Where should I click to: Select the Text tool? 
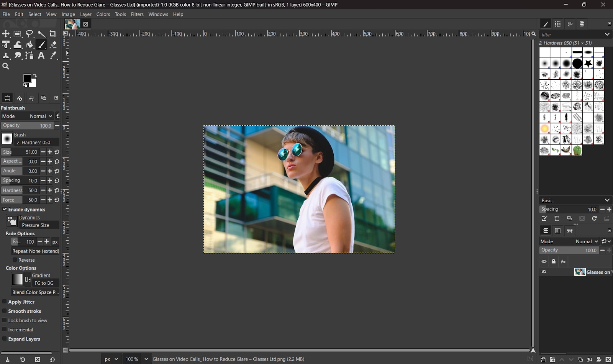pos(41,56)
